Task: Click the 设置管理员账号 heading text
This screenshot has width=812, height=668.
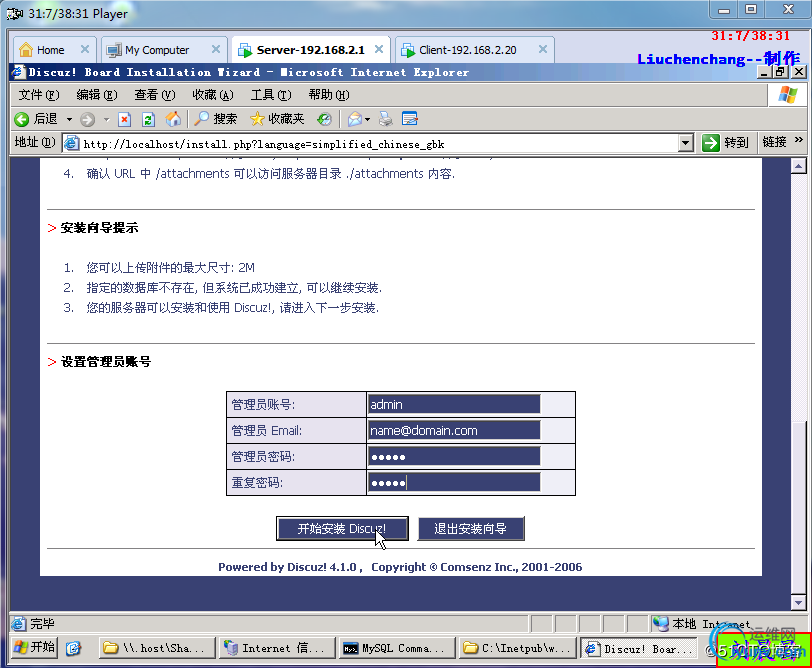Action: (x=106, y=362)
